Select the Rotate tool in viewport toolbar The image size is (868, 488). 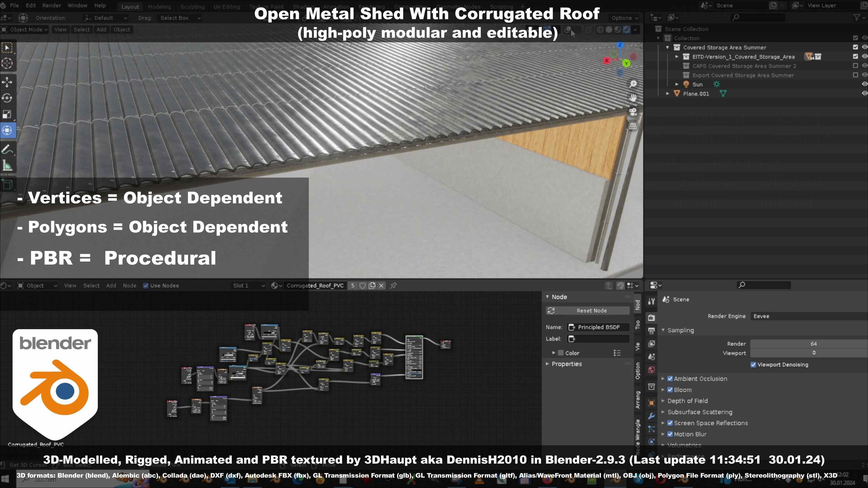(x=7, y=98)
